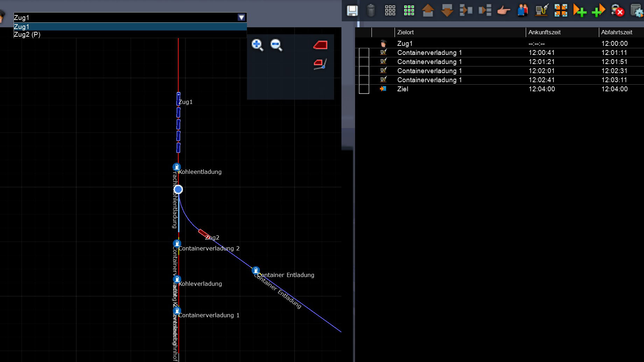Click the fuel pump loading icon in toolbar
This screenshot has height=362, width=644.
[542, 10]
